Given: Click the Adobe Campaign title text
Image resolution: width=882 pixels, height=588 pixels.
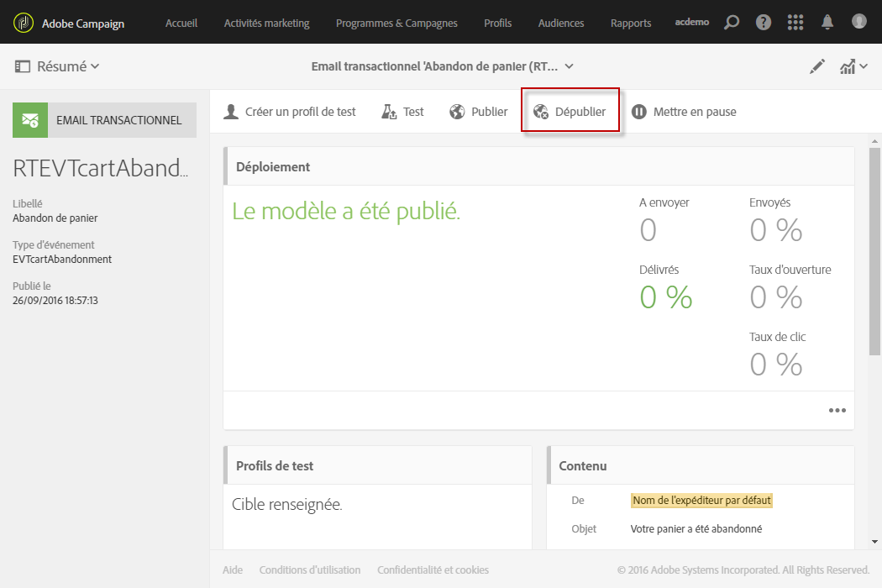Looking at the screenshot, I should pos(82,24).
